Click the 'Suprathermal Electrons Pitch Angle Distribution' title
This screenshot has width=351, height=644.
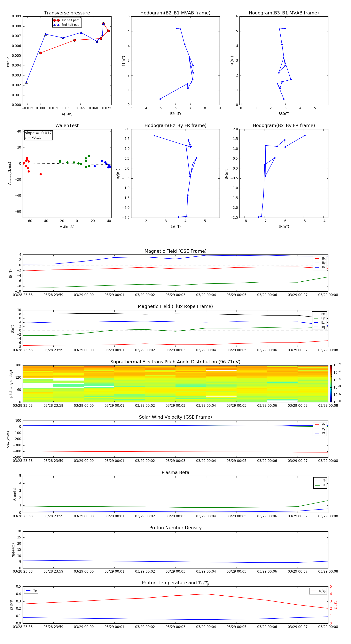click(x=175, y=362)
